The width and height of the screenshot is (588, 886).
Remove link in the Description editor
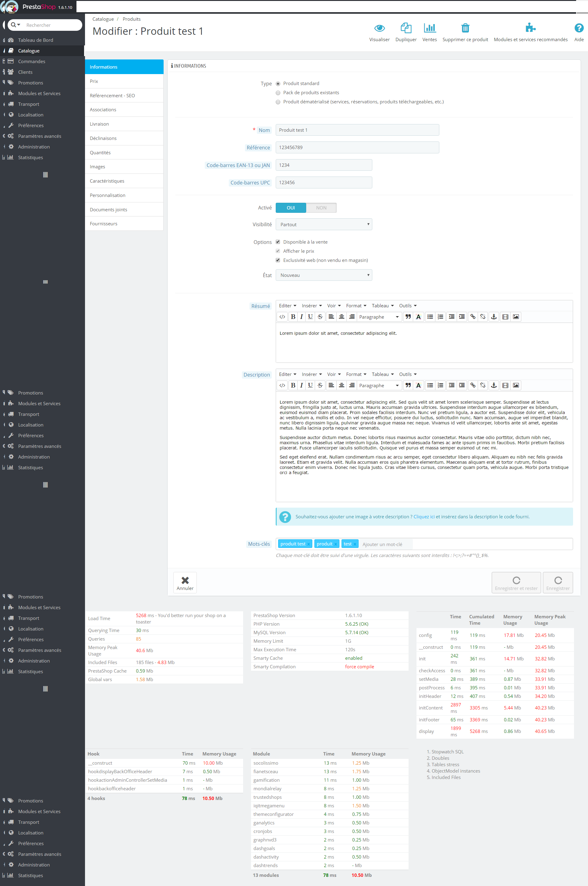click(483, 385)
